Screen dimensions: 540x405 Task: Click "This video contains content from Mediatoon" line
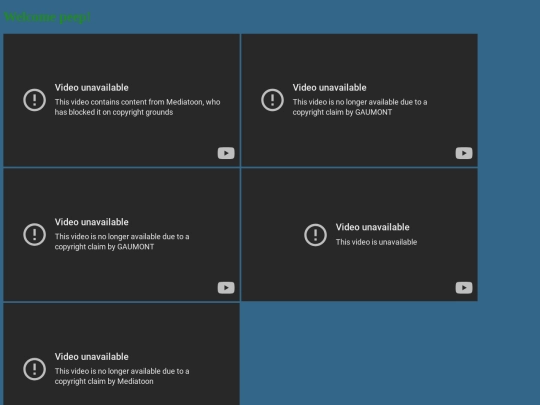137,102
